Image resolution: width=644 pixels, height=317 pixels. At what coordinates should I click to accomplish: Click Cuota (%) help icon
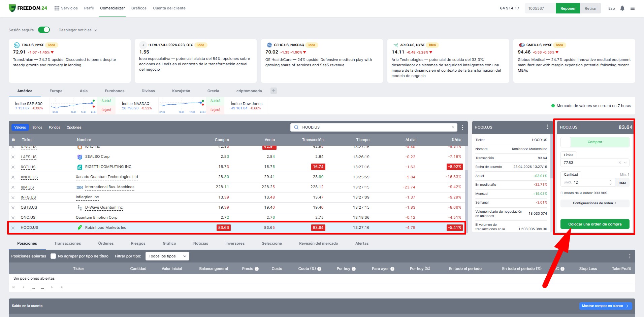[x=319, y=269]
